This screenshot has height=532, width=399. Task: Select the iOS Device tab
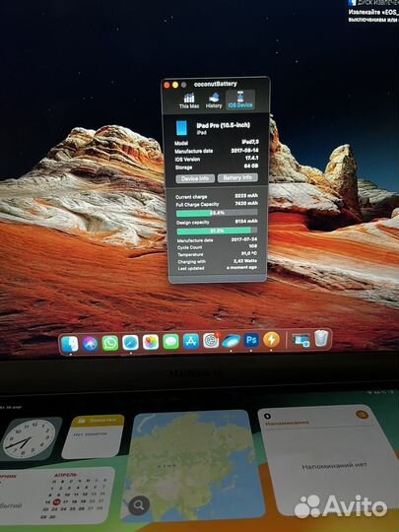(240, 100)
